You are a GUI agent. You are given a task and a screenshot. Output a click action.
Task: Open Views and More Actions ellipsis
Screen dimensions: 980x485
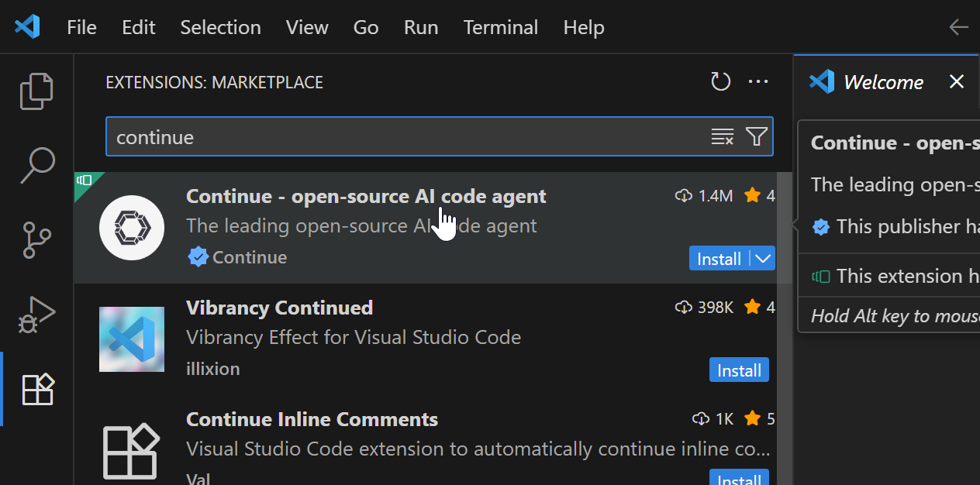click(x=757, y=82)
